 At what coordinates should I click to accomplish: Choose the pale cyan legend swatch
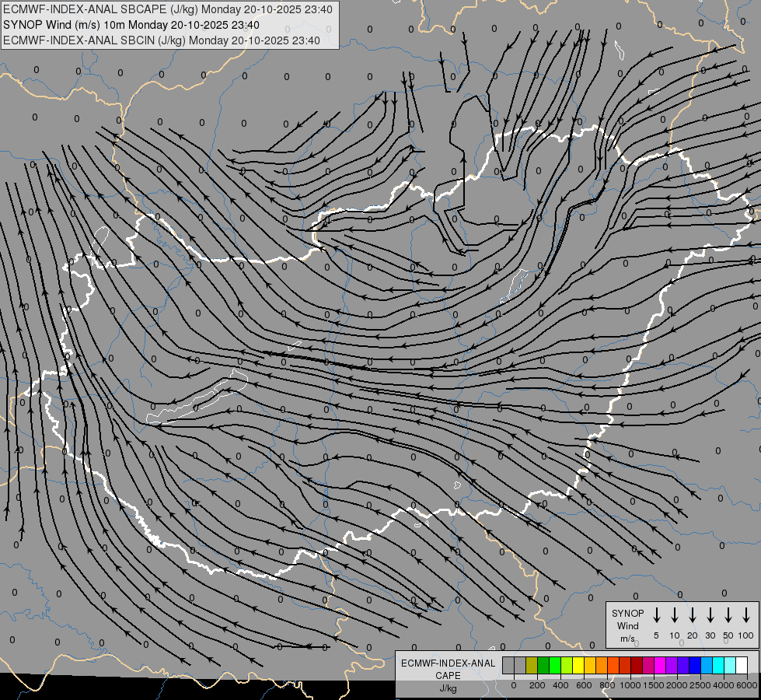tap(729, 665)
